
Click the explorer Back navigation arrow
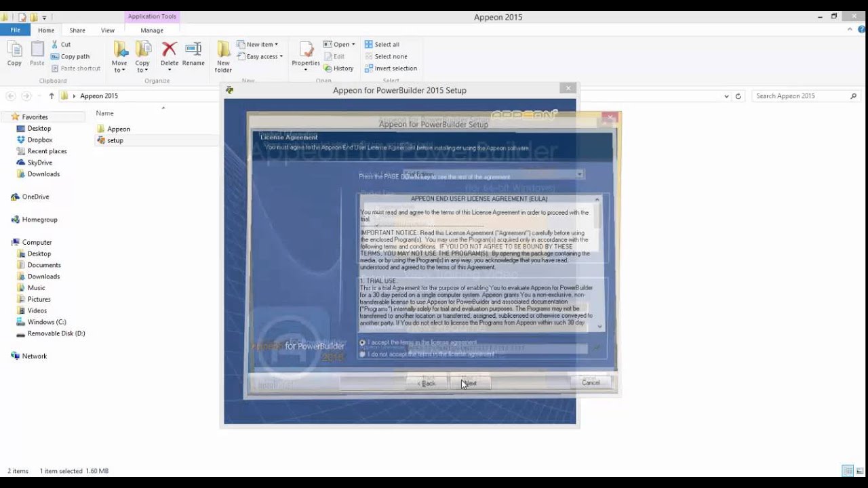pos(11,96)
